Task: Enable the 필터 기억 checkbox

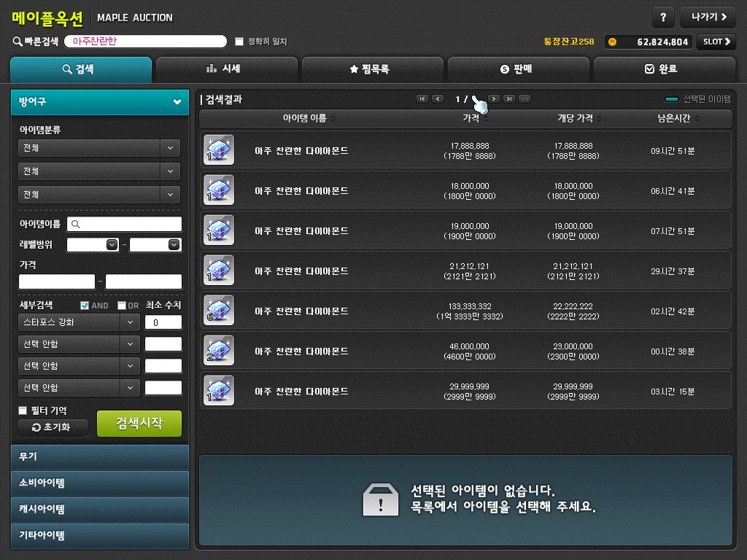Action: point(23,411)
